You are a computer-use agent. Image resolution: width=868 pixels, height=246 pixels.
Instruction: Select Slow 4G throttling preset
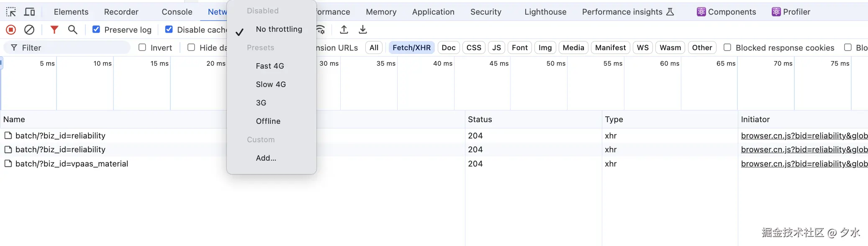point(271,85)
